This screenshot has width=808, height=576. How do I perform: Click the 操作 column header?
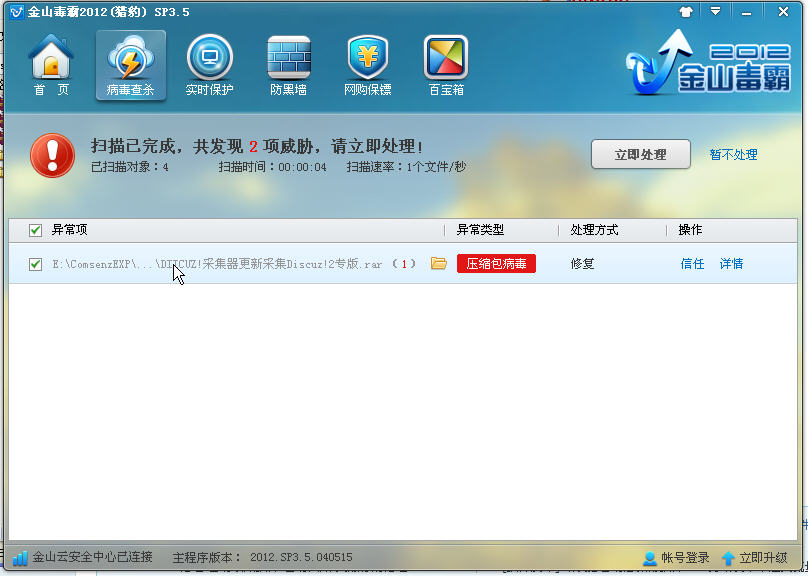click(x=691, y=230)
